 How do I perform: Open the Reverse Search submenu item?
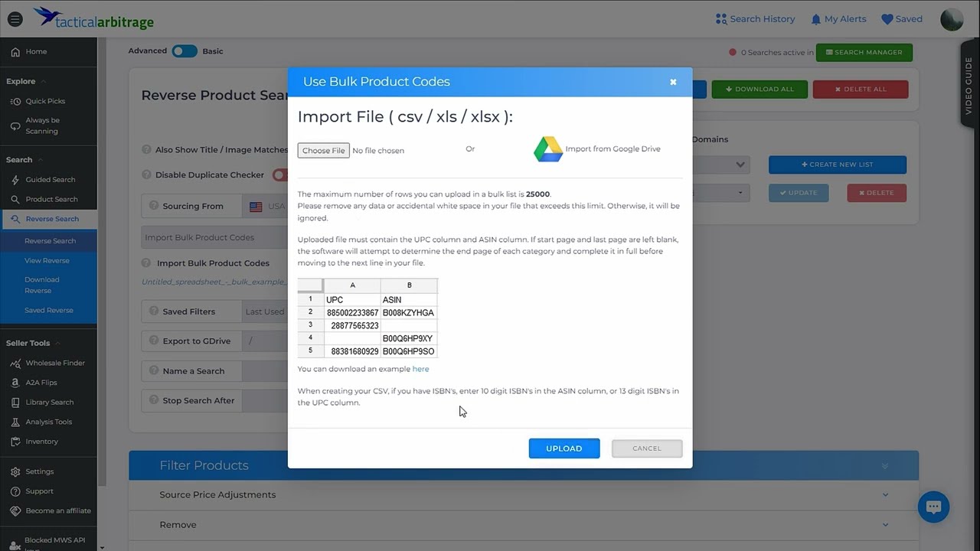50,241
